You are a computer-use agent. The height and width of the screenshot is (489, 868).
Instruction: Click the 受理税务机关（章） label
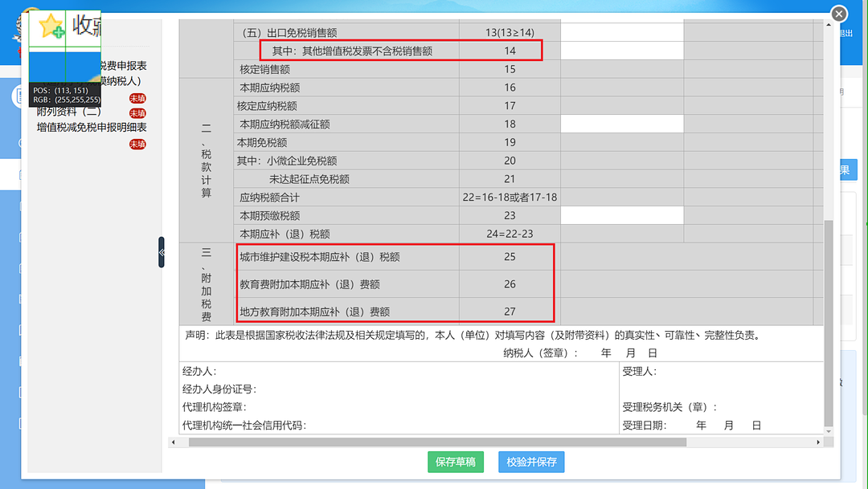click(669, 407)
